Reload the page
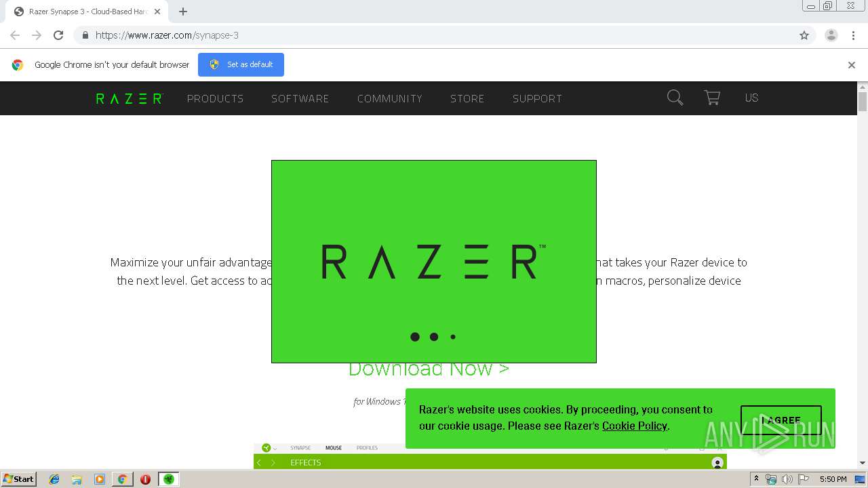The image size is (868, 488). point(58,35)
